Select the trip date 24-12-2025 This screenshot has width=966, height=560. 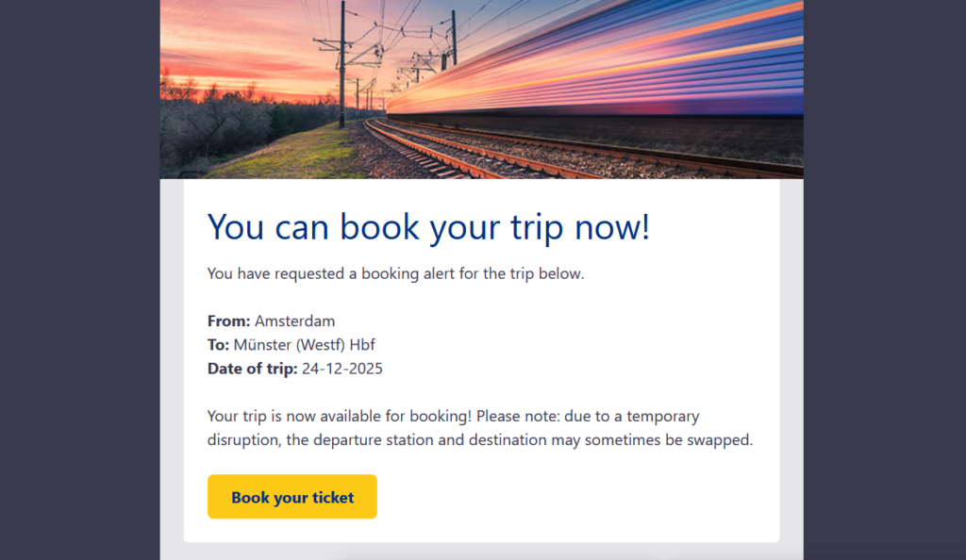click(342, 369)
